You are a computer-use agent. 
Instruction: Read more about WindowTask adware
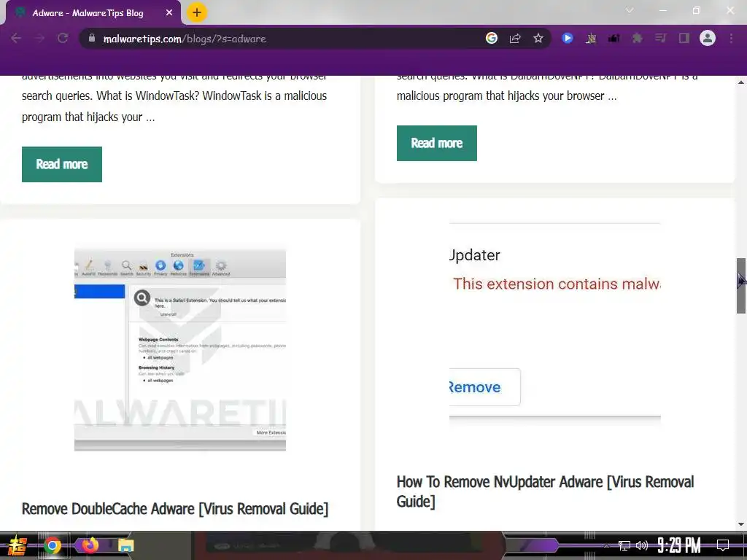62,164
